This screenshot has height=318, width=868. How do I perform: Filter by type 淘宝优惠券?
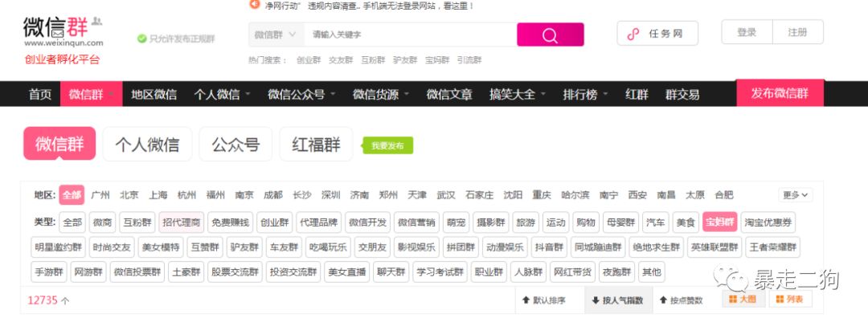pyautogui.click(x=768, y=222)
